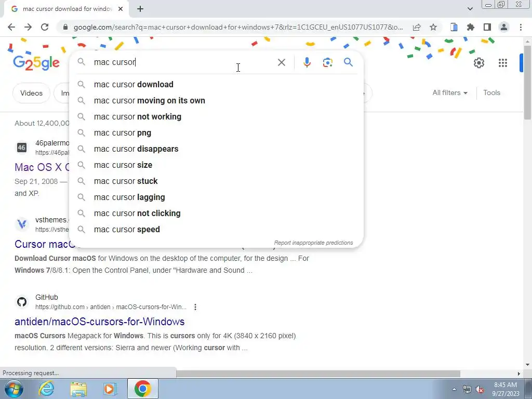Click the horizontal scrollbar right arrow

click(x=518, y=374)
